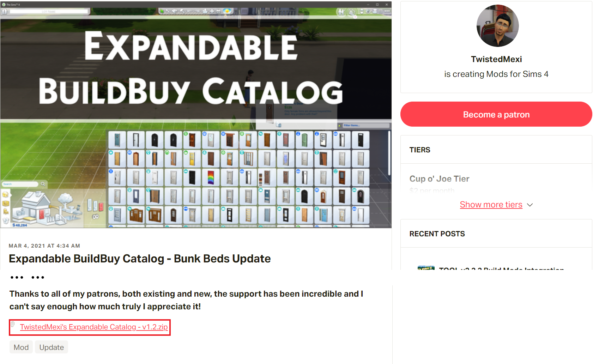Filter posts by the Update tag
Viewport: 593px width, 364px height.
tap(52, 347)
